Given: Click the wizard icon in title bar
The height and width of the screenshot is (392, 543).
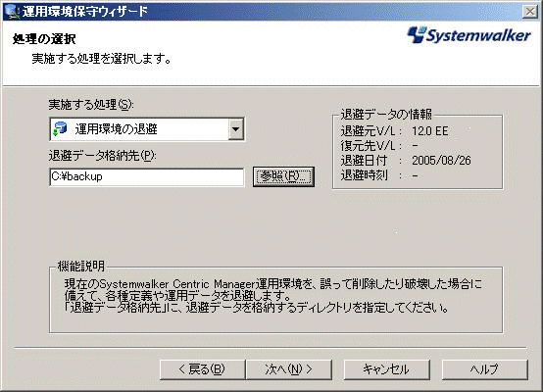Looking at the screenshot, I should click(13, 12).
